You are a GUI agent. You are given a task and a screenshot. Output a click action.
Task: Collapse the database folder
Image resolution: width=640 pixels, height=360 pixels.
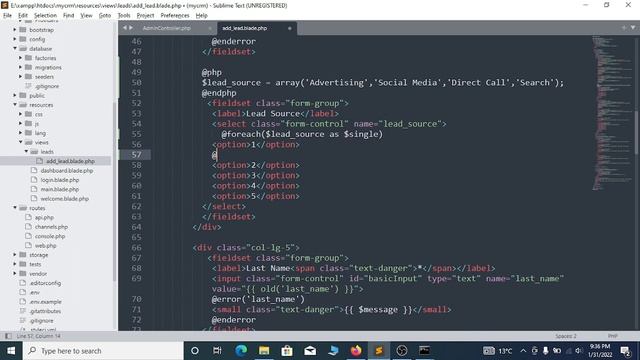(15, 49)
